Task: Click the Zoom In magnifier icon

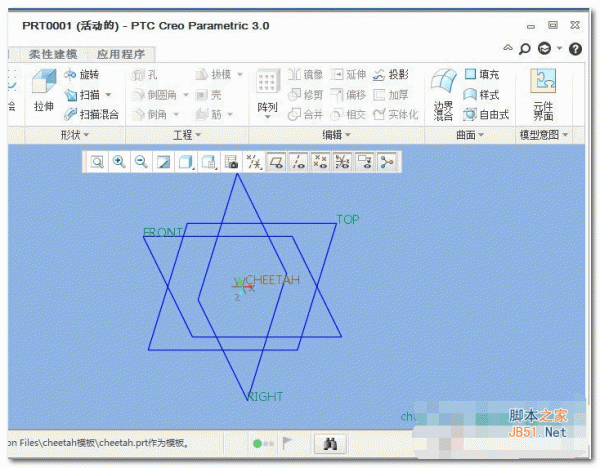Action: [x=119, y=162]
